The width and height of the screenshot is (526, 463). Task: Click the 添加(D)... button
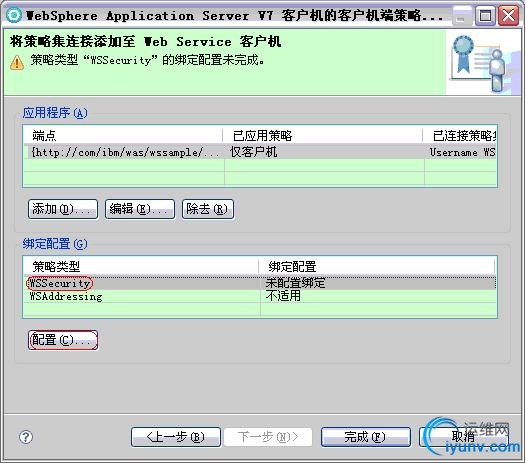coord(63,209)
